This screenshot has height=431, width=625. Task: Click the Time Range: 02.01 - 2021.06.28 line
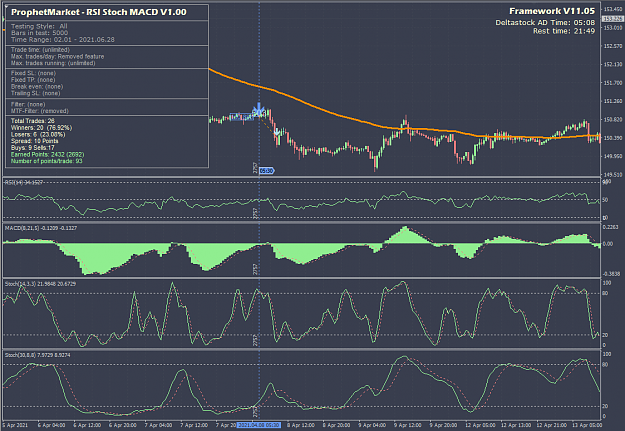click(x=63, y=40)
